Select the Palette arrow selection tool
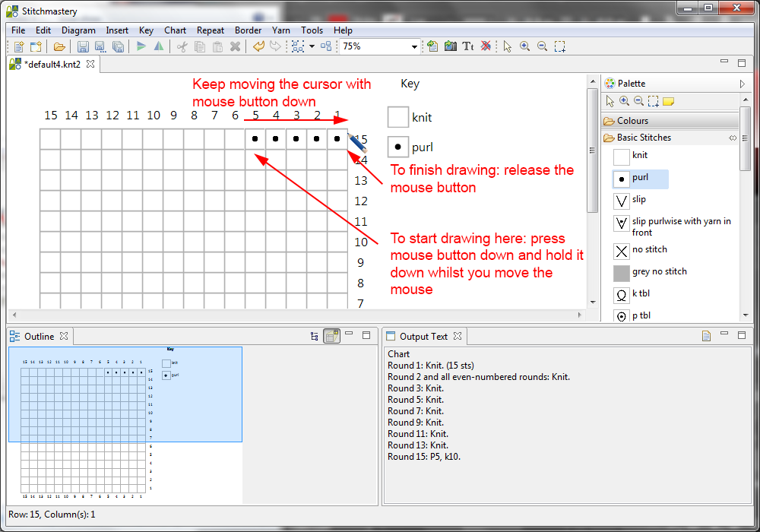This screenshot has height=532, width=760. point(610,101)
